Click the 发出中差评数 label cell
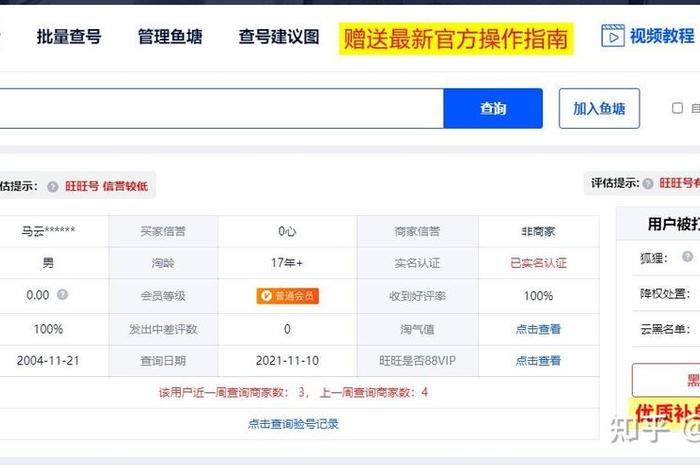The image size is (700, 470). [163, 329]
